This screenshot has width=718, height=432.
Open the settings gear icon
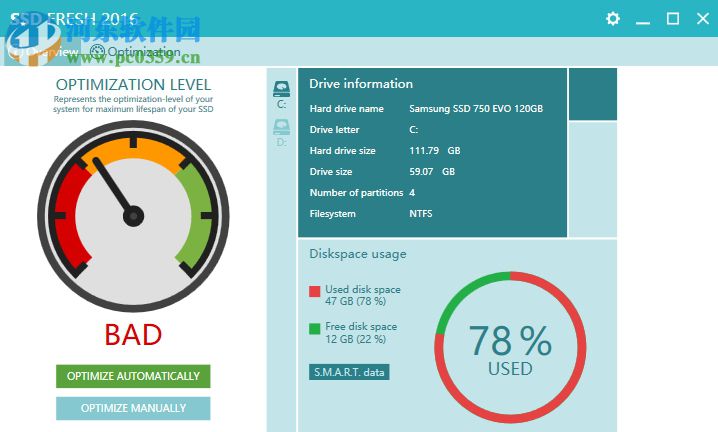click(613, 19)
